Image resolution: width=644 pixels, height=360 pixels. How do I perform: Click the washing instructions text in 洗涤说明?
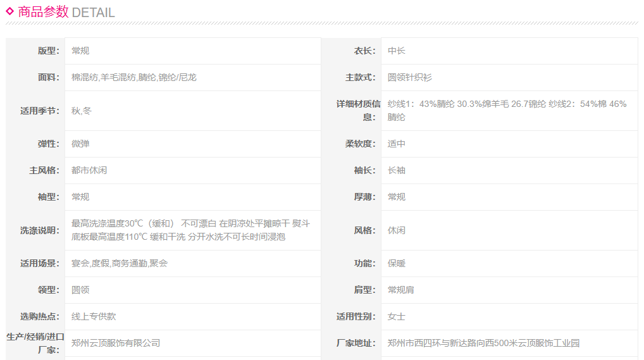coord(190,230)
